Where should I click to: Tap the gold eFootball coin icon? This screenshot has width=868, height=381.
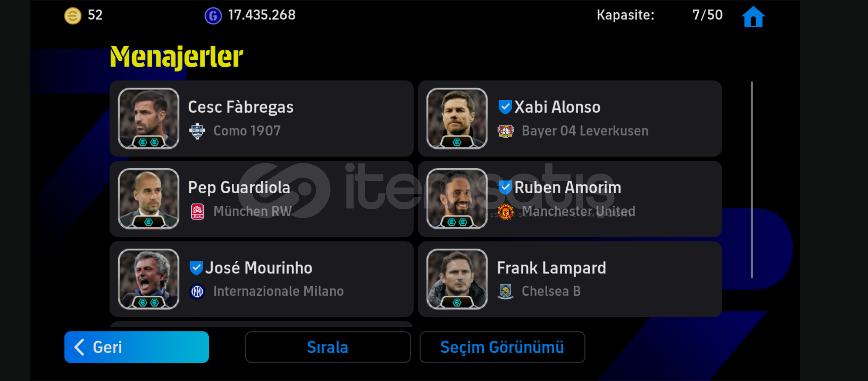(73, 16)
